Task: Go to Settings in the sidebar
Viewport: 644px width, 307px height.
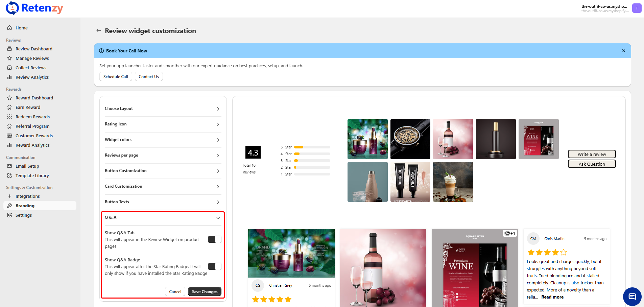Action: tap(24, 215)
